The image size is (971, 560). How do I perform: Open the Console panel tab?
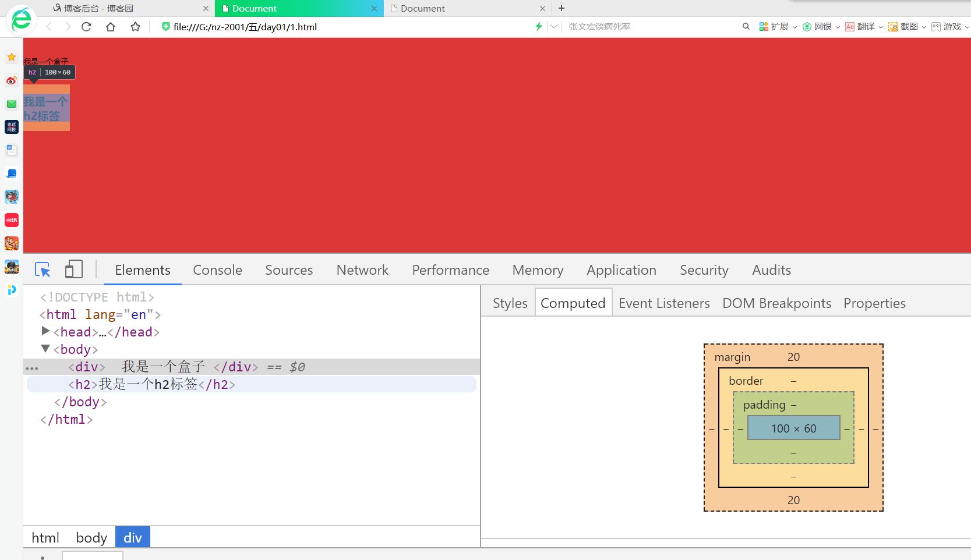point(218,270)
